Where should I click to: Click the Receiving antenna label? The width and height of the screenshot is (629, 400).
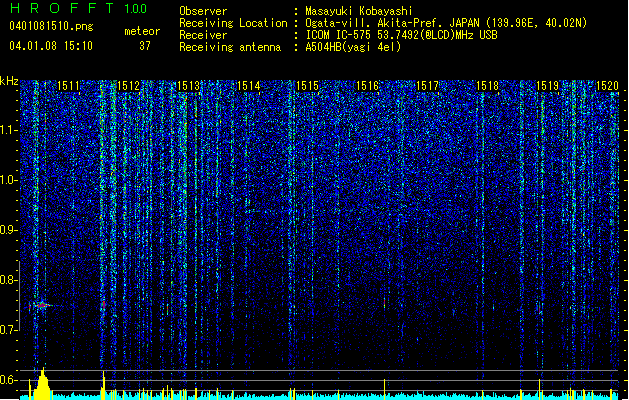(x=230, y=47)
